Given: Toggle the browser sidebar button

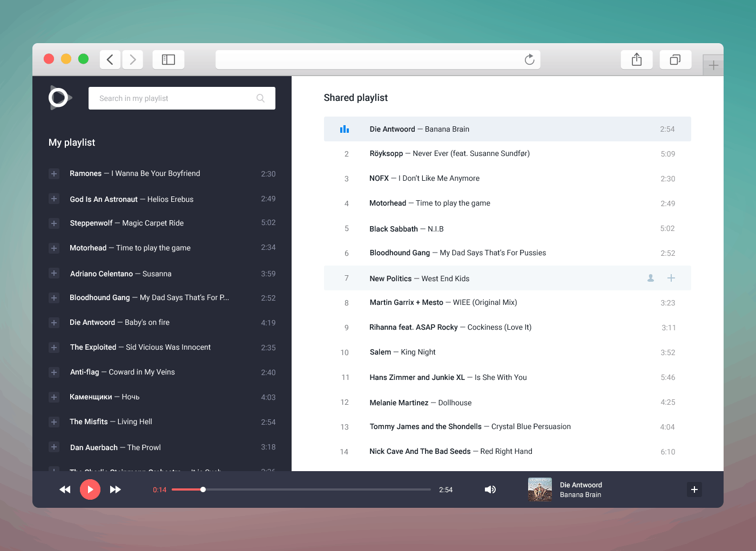Looking at the screenshot, I should [x=168, y=59].
